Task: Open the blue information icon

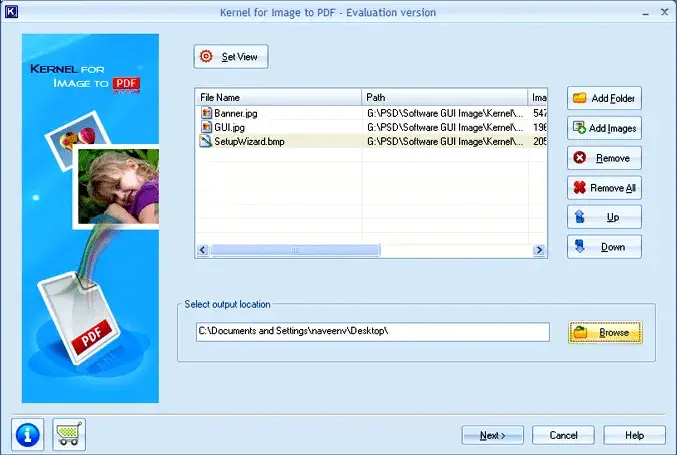Action: tap(28, 434)
